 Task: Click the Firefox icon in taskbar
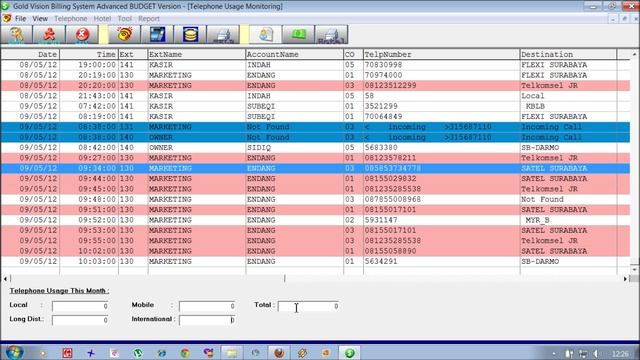279,353
